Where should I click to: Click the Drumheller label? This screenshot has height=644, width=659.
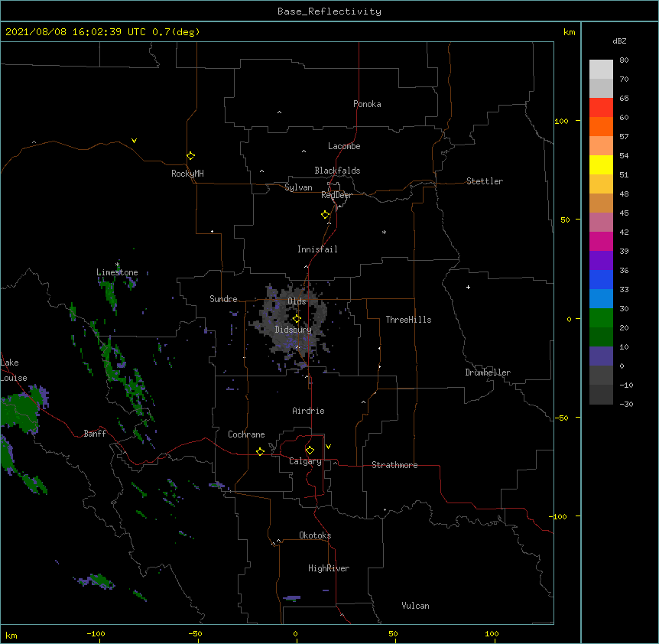(x=488, y=372)
